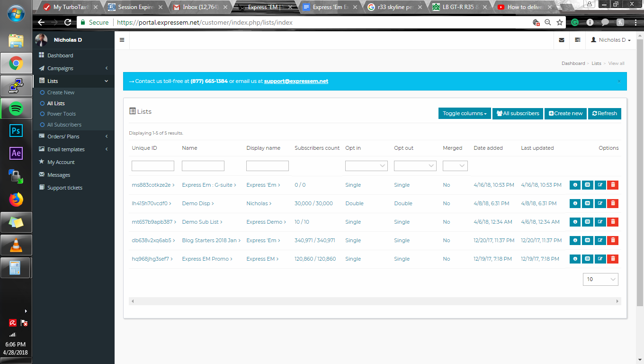
Task: Select Create New under Lists
Action: (x=61, y=92)
